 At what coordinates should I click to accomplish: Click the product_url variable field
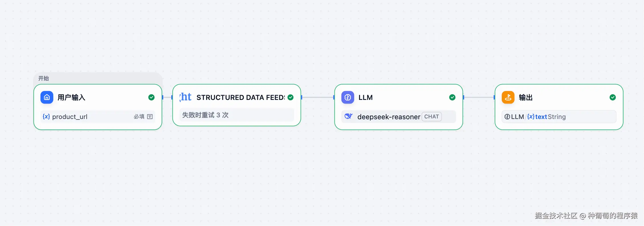coord(70,117)
